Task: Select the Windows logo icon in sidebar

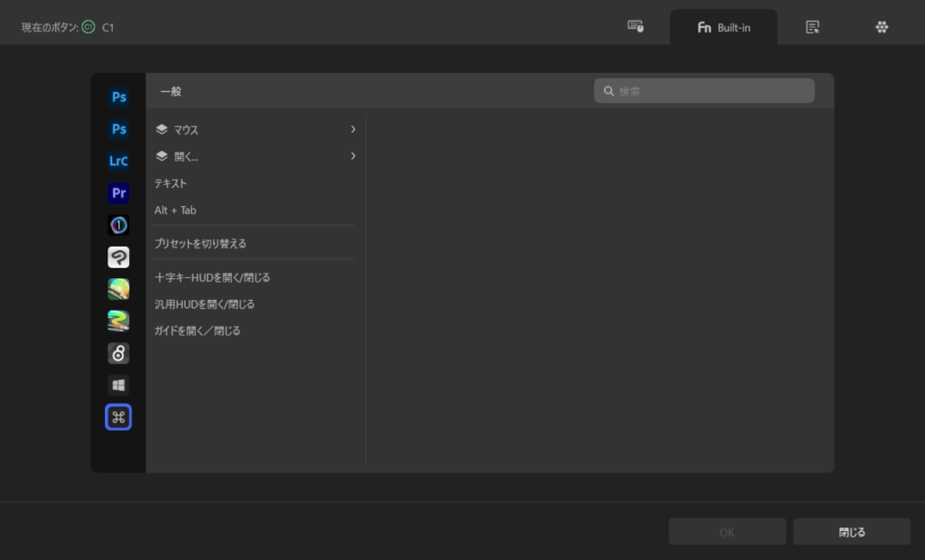Action: (118, 385)
